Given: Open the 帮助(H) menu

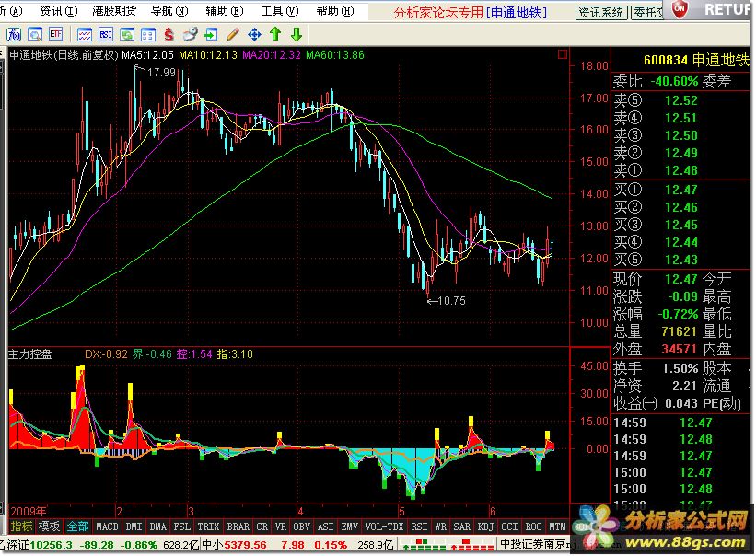Looking at the screenshot, I should tap(335, 11).
